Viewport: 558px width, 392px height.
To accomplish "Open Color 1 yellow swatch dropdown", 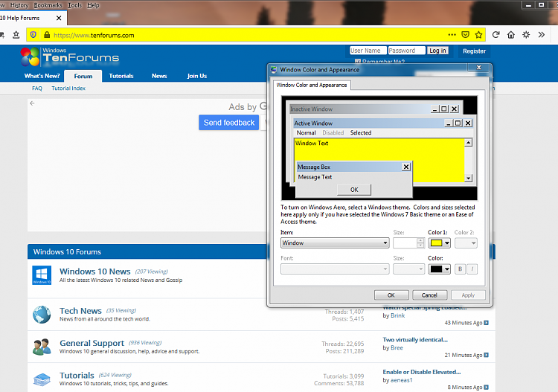I will point(440,243).
